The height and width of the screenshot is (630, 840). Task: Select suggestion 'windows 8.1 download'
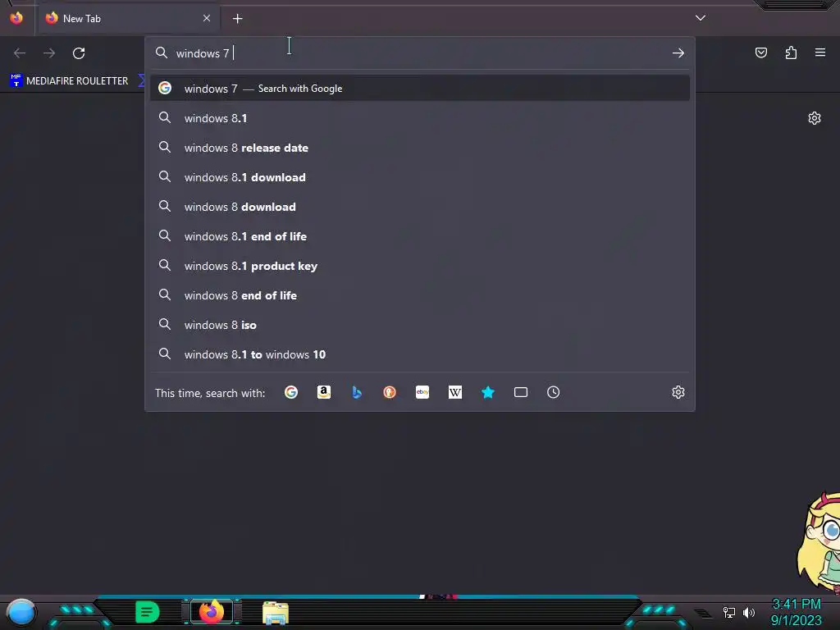[420, 177]
